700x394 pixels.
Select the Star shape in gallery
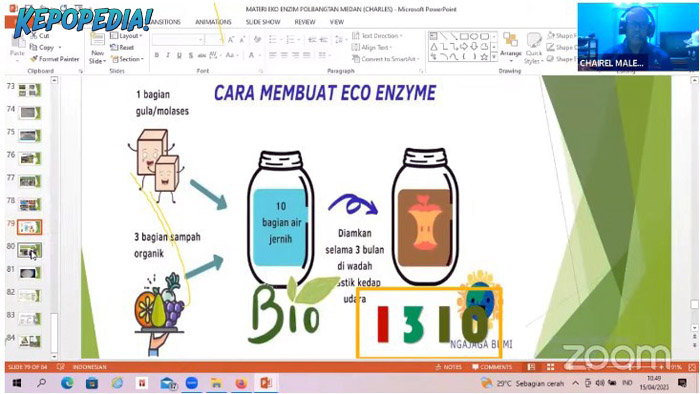click(484, 57)
